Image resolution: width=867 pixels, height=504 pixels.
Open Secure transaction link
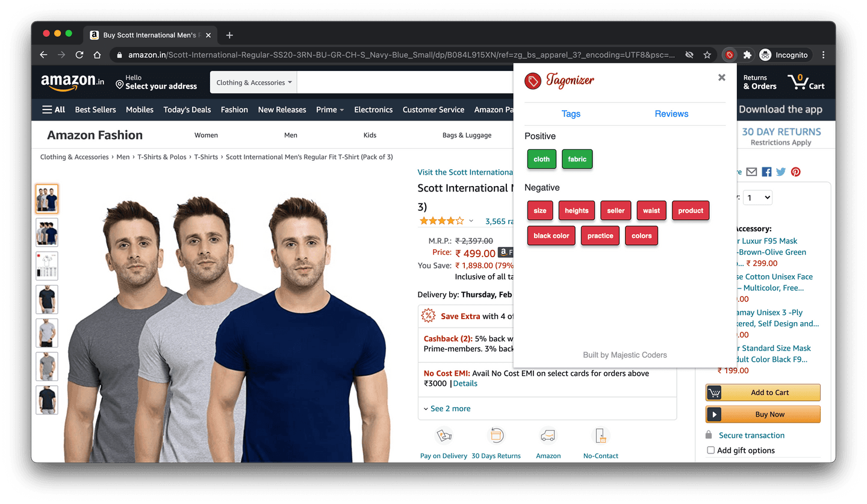(751, 435)
